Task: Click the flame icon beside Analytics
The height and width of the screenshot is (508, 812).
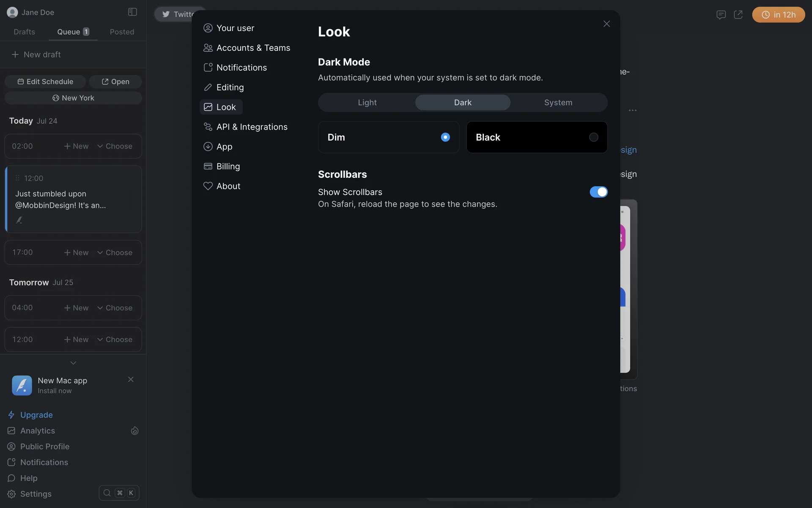Action: 134,431
